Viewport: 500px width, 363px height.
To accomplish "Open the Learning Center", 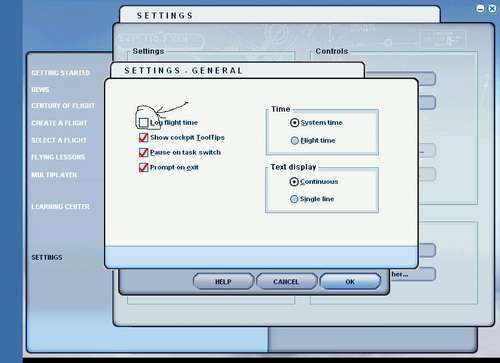I will coord(61,207).
